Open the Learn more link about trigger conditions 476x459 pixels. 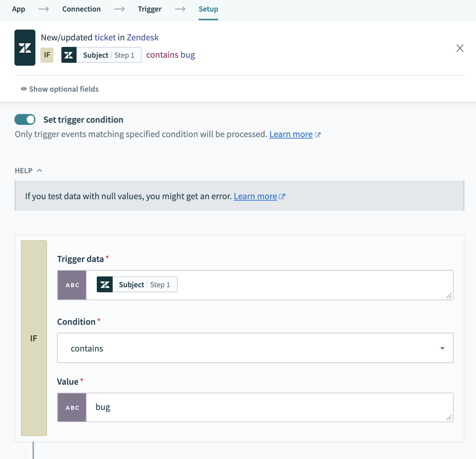pyautogui.click(x=291, y=134)
